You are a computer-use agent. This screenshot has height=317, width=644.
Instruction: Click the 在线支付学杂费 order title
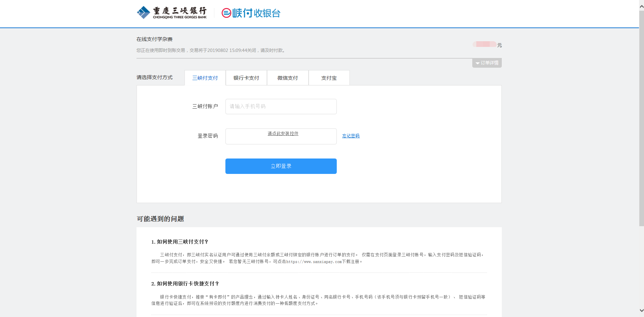tap(154, 39)
